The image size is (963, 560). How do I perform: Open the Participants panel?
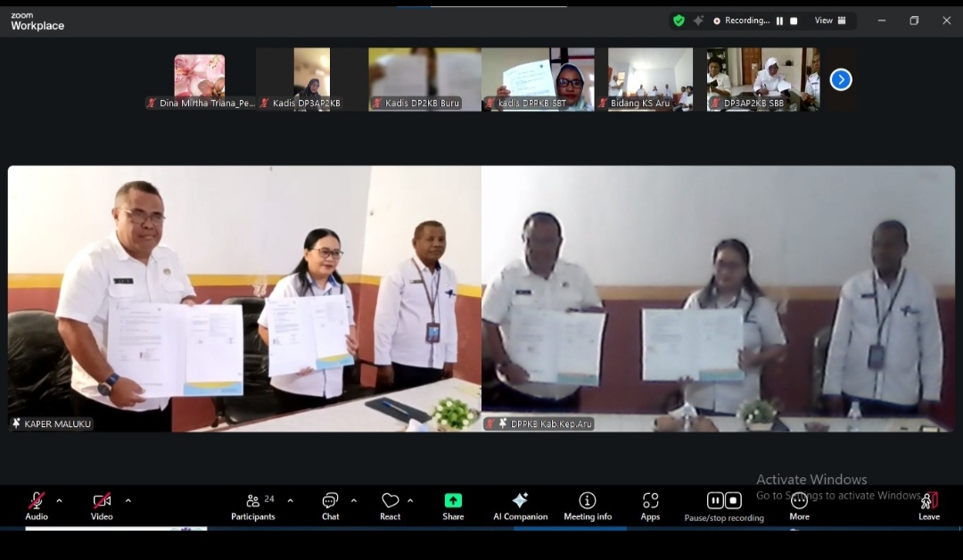253,506
